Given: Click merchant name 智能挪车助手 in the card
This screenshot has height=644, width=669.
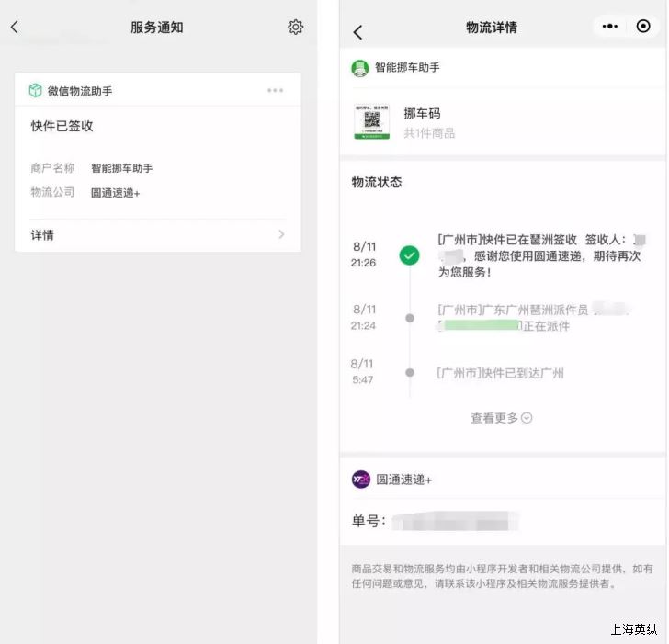Looking at the screenshot, I should tap(121, 168).
